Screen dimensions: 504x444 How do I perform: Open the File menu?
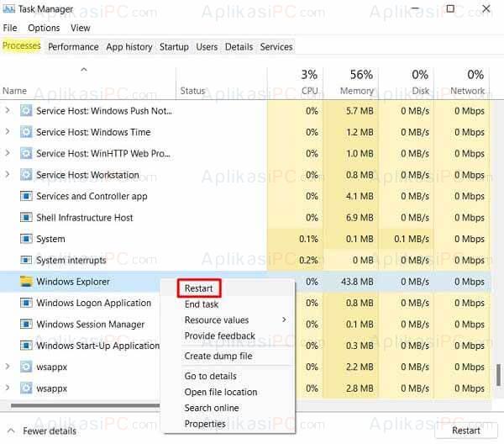(x=10, y=28)
